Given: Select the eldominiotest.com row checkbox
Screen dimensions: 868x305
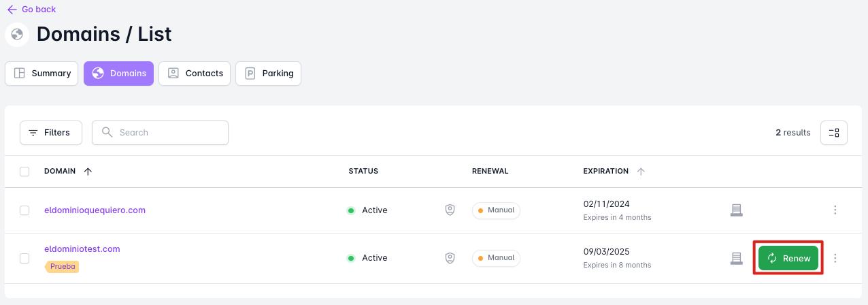Looking at the screenshot, I should 24,258.
